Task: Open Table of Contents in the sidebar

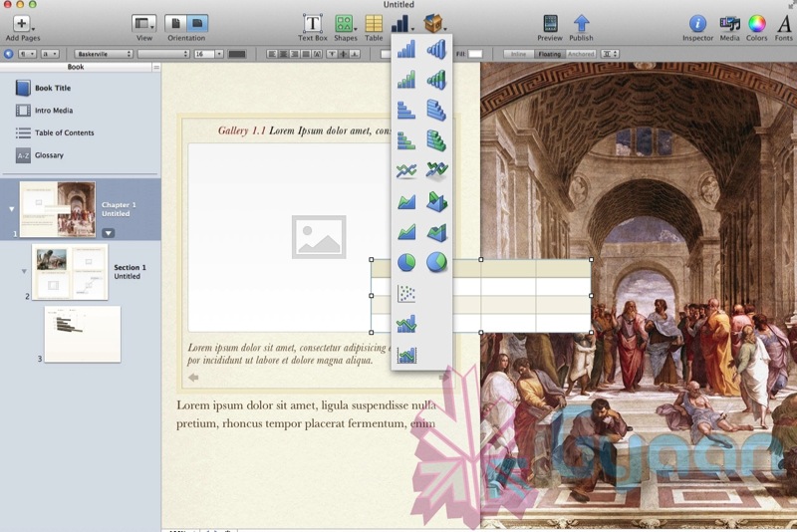Action: 65,133
